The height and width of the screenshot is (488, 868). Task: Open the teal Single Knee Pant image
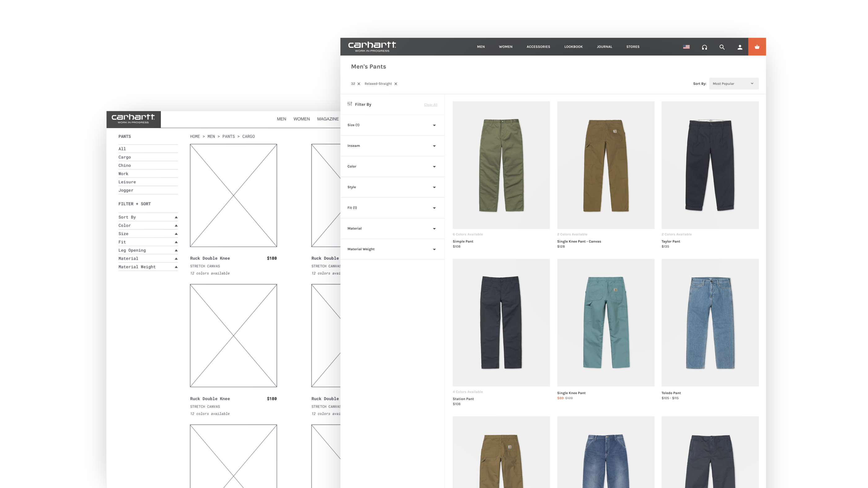coord(605,322)
